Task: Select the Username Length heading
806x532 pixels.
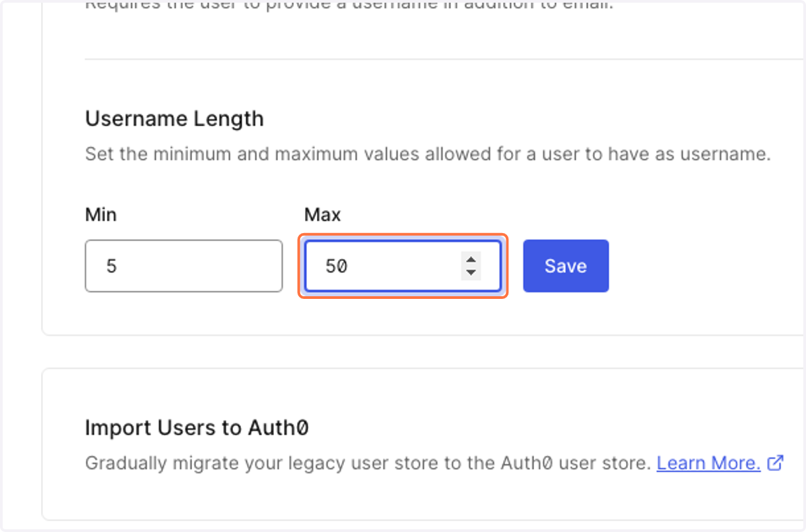Action: 175,119
